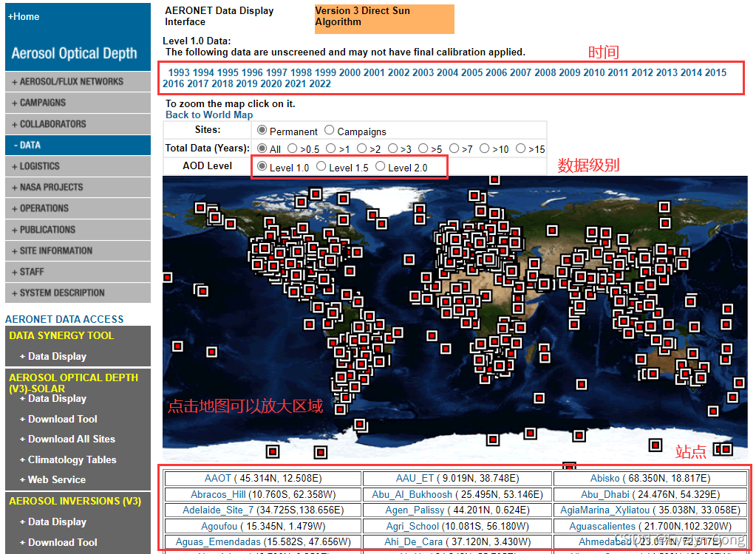Image resolution: width=756 pixels, height=554 pixels.
Task: Choose AOD Level 1.5
Action: point(321,166)
